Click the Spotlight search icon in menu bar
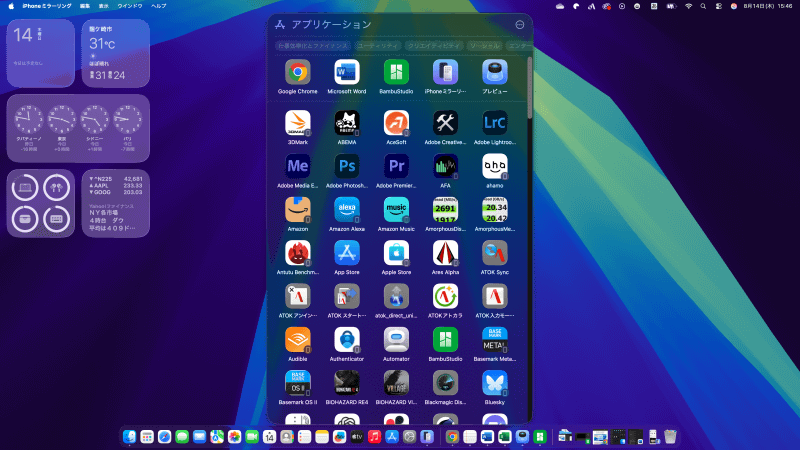This screenshot has height=450, width=800. (x=703, y=6)
